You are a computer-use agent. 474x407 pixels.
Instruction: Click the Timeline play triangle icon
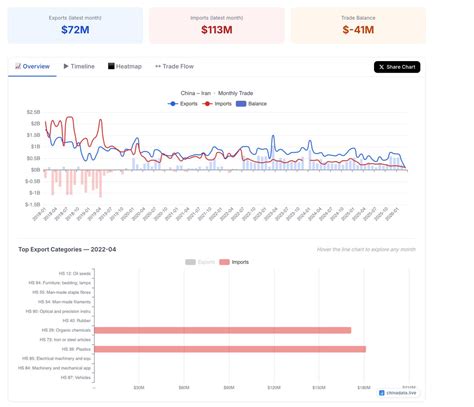tap(66, 66)
